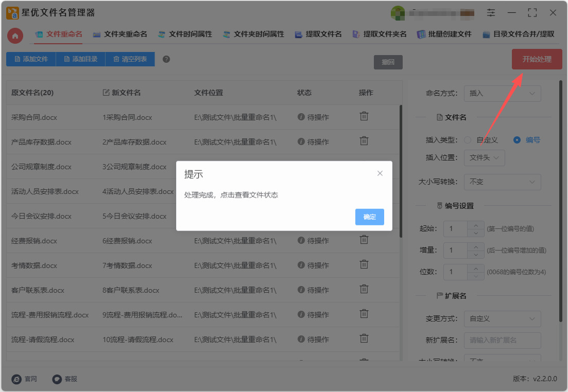Open the 大小写转换 dropdown showing 不变

click(x=503, y=182)
